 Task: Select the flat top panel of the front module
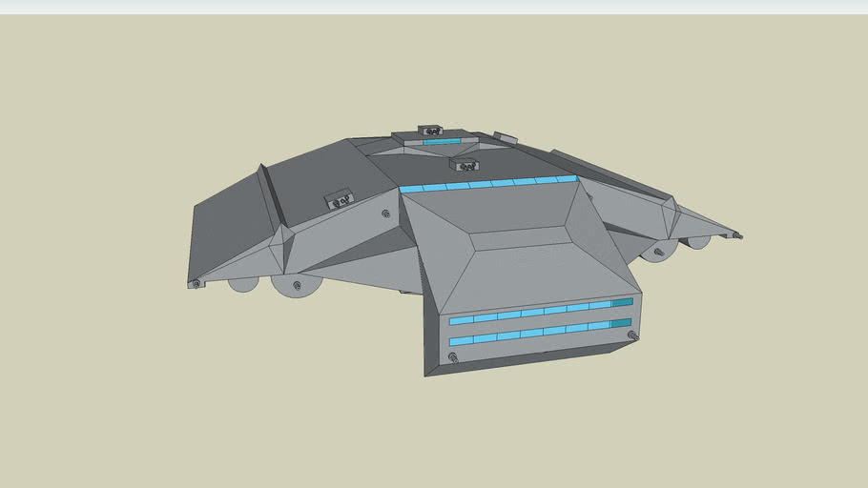pyautogui.click(x=519, y=237)
